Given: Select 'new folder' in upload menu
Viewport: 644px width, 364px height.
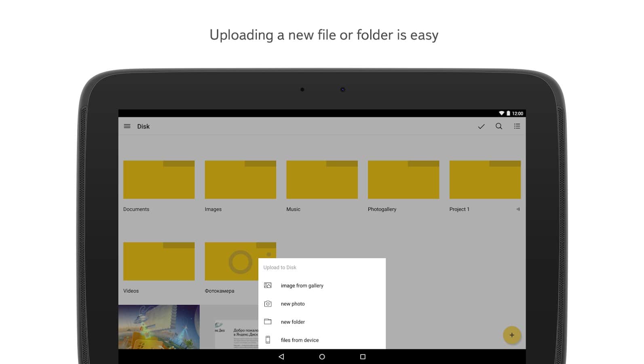Looking at the screenshot, I should click(293, 322).
